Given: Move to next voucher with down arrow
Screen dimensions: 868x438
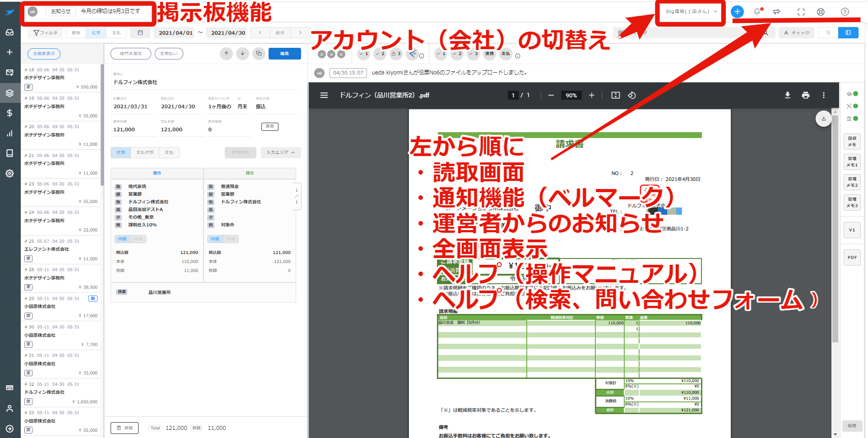Looking at the screenshot, I should (242, 53).
